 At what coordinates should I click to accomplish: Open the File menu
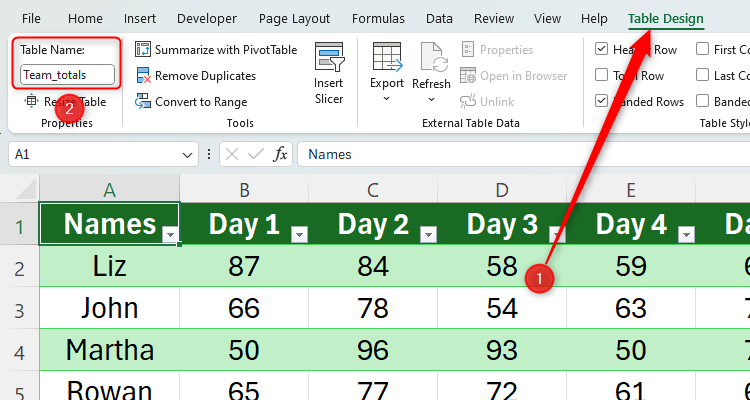tap(31, 18)
